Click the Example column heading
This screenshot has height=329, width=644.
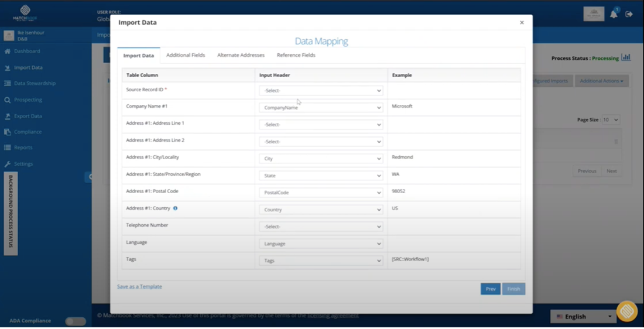402,75
